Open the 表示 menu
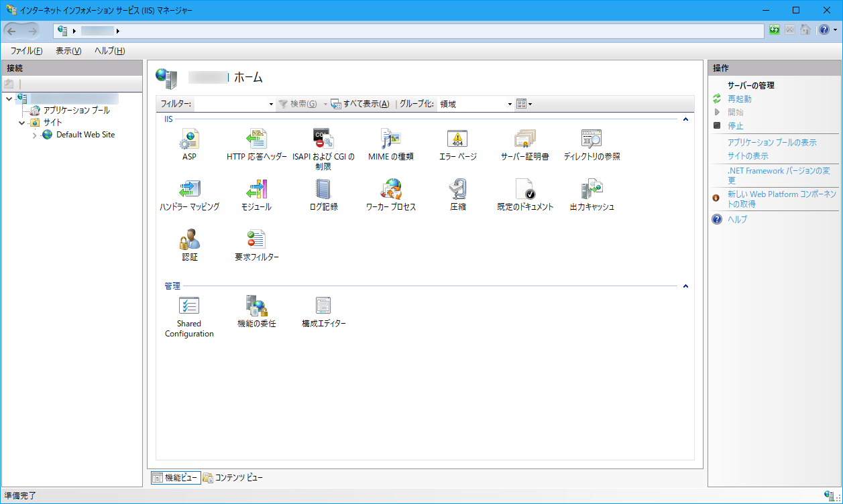The height and width of the screenshot is (504, 843). [67, 50]
